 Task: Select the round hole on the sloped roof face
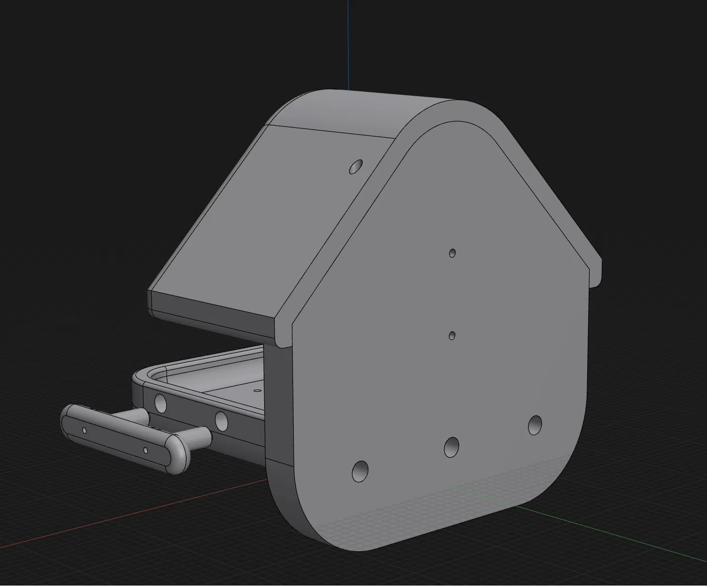pyautogui.click(x=356, y=167)
